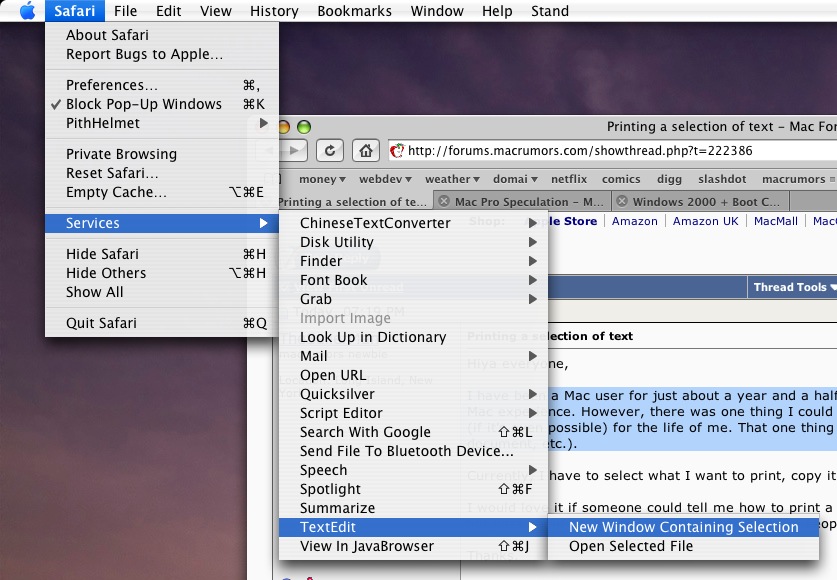Open the comics bookmark
The image size is (837, 580).
click(x=621, y=179)
